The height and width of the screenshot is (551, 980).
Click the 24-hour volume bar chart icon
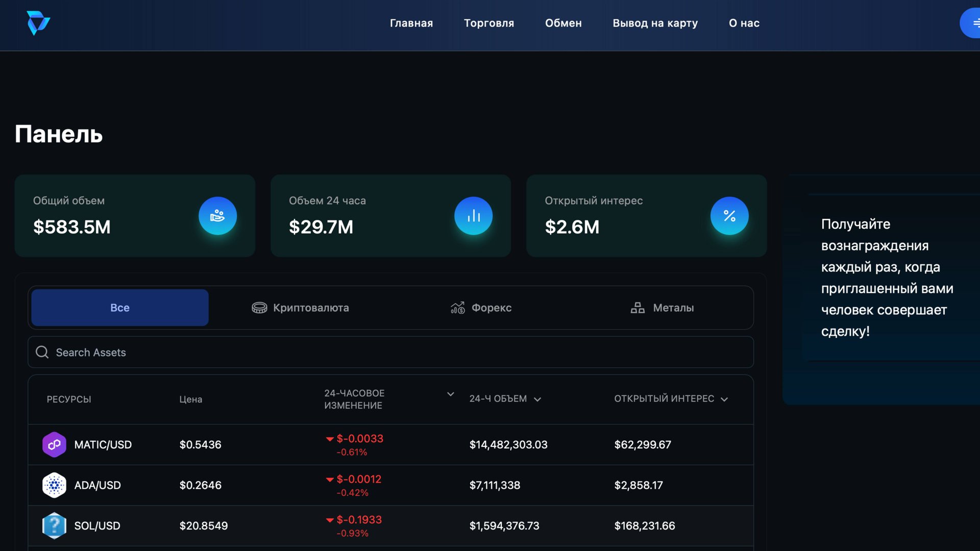473,216
